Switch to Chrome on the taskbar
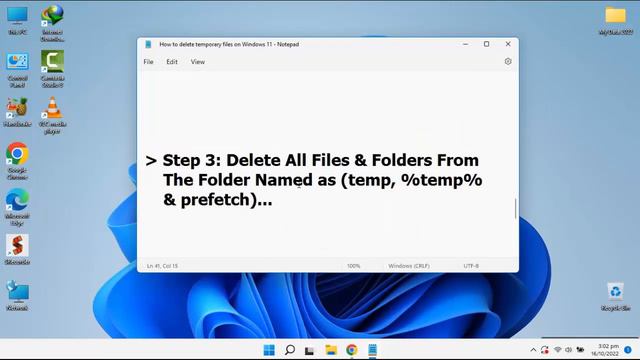The image size is (640, 360). (352, 350)
